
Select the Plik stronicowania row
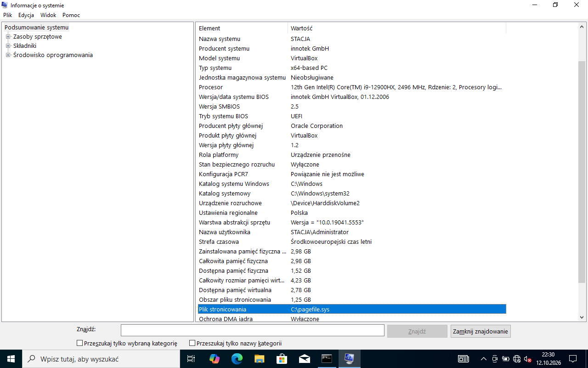coord(352,310)
